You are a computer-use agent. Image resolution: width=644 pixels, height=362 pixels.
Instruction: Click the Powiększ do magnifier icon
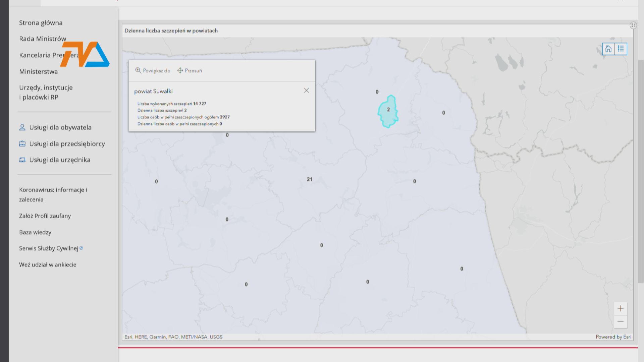[x=138, y=70]
